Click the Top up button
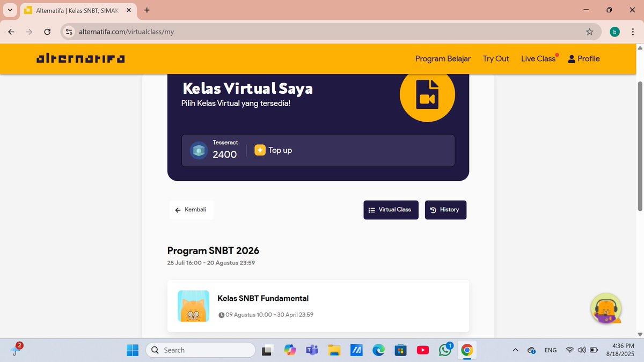 [273, 150]
